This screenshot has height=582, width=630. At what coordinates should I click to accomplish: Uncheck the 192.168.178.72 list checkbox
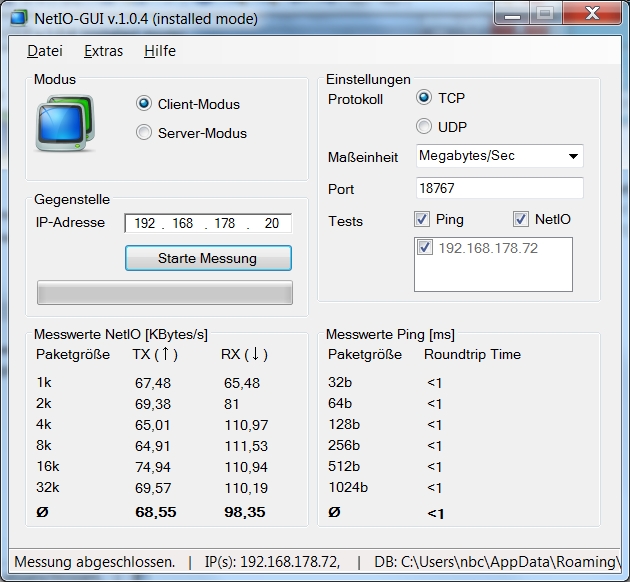point(425,247)
